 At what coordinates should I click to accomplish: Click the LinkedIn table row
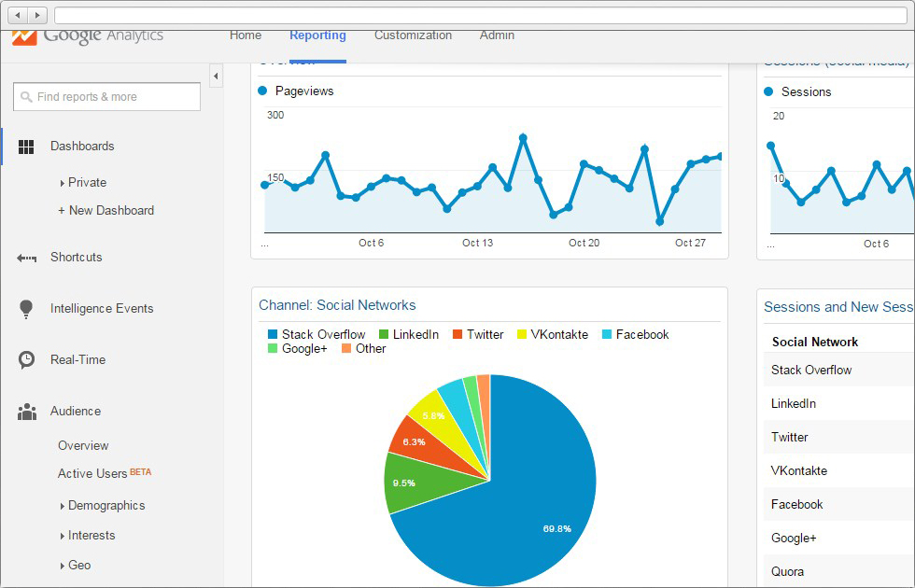838,403
